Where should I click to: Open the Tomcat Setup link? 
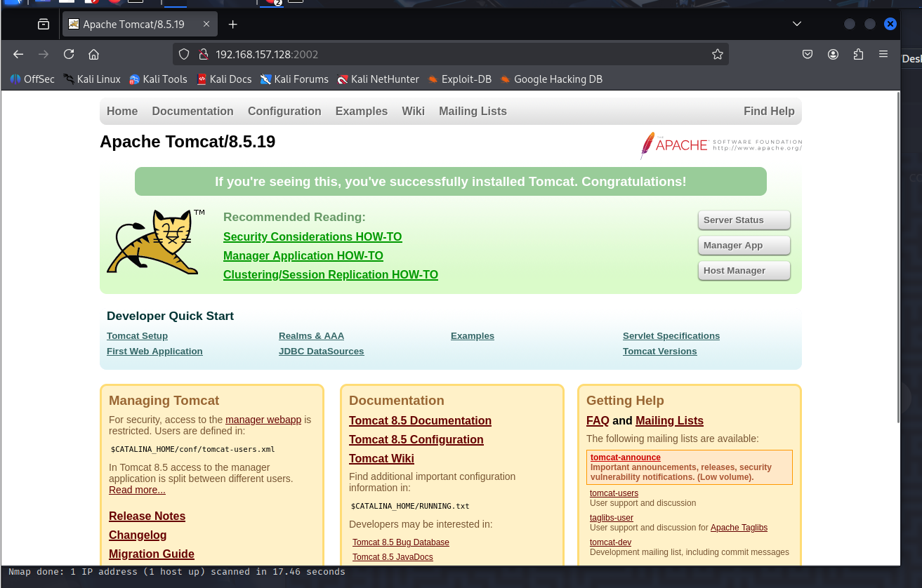click(x=137, y=335)
